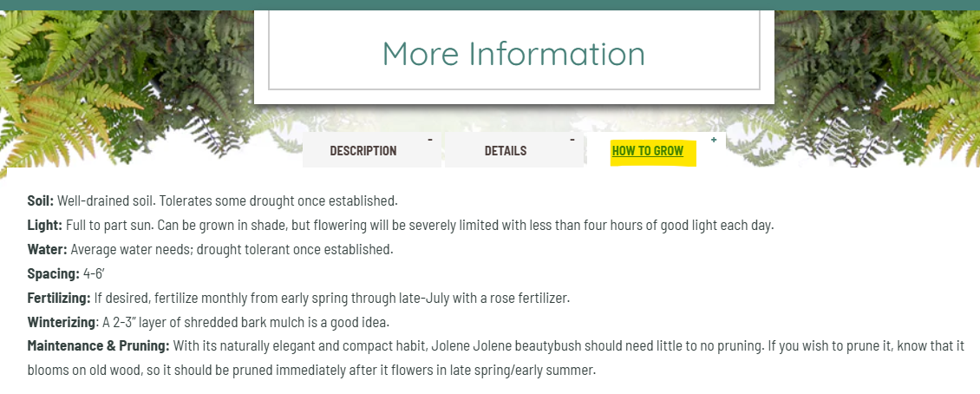The width and height of the screenshot is (980, 394).
Task: Click the bold Spacing label
Action: pyautogui.click(x=54, y=273)
